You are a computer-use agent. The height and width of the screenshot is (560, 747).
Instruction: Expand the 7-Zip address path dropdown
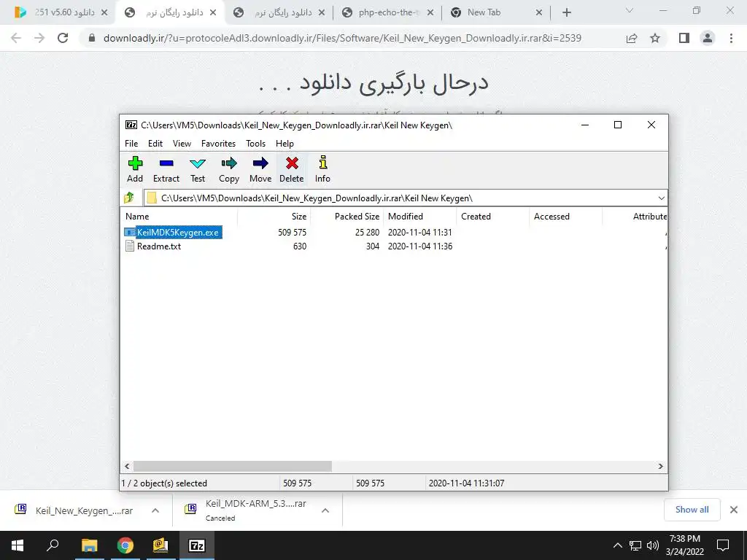(661, 198)
